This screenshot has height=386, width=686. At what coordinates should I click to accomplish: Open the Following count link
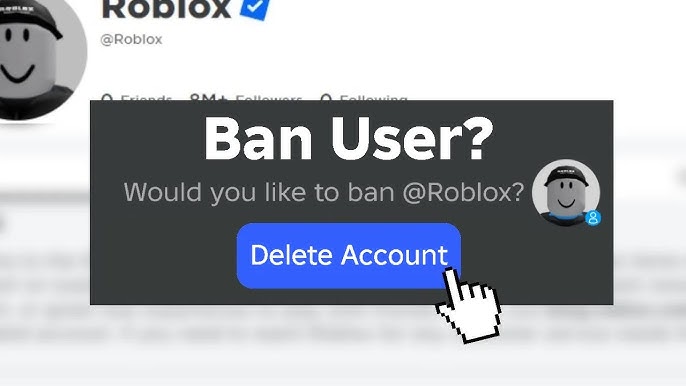pos(364,97)
